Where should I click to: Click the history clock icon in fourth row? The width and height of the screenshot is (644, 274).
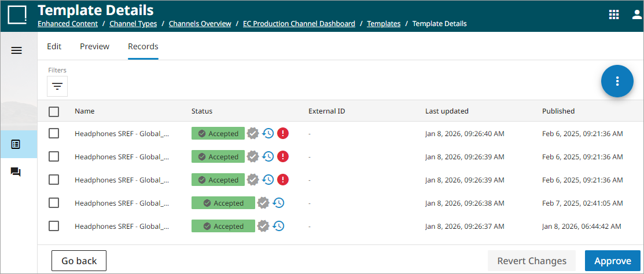pos(278,203)
